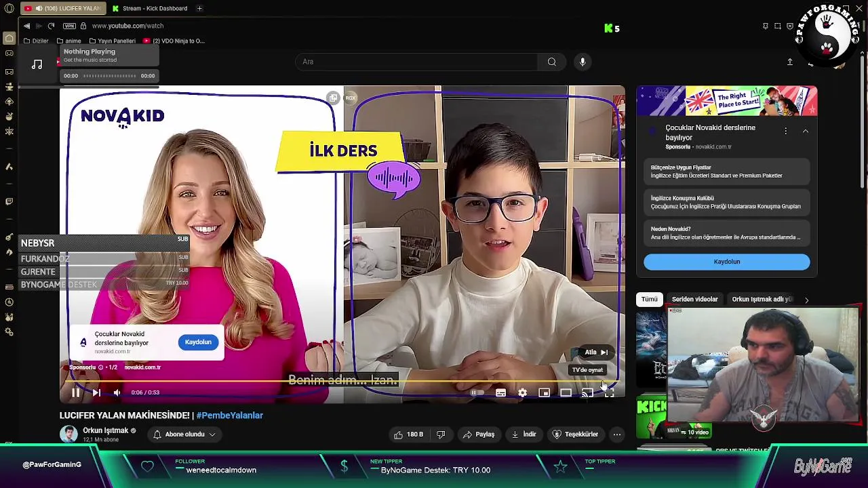The width and height of the screenshot is (868, 488).
Task: Submit search with magnifier button
Action: point(552,62)
